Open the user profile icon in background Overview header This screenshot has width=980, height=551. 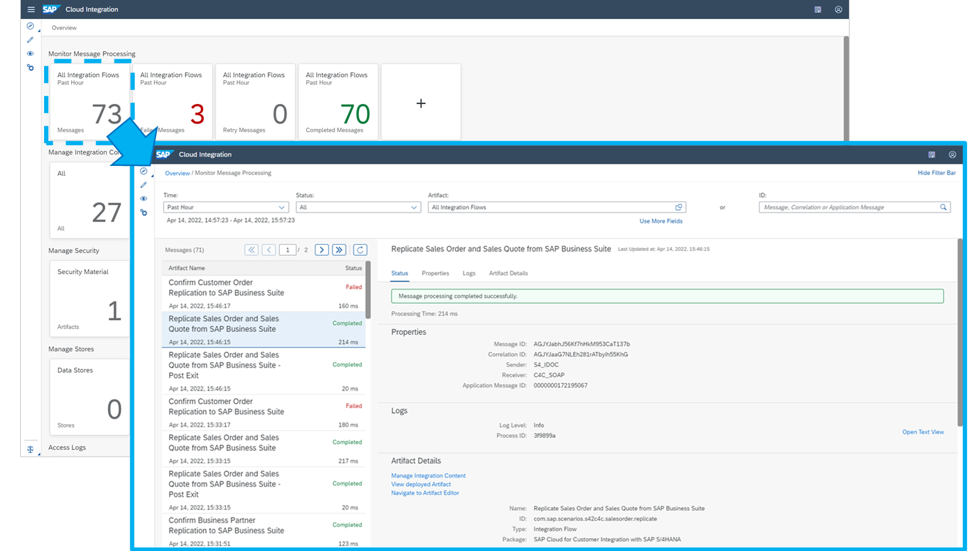[839, 9]
